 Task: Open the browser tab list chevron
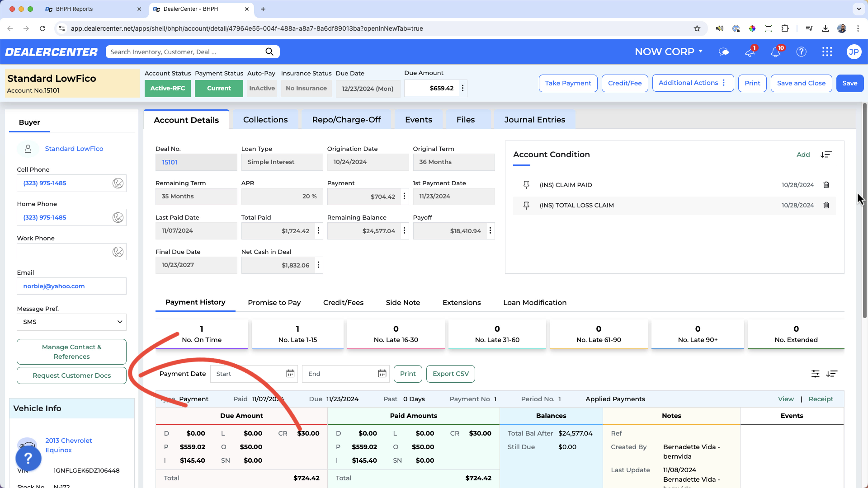point(859,9)
